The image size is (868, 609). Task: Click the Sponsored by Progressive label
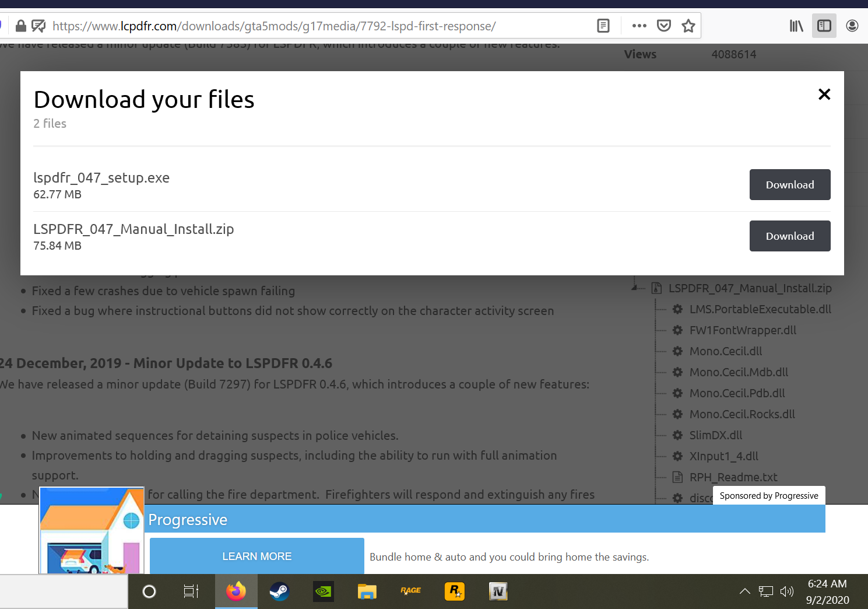[x=769, y=495]
